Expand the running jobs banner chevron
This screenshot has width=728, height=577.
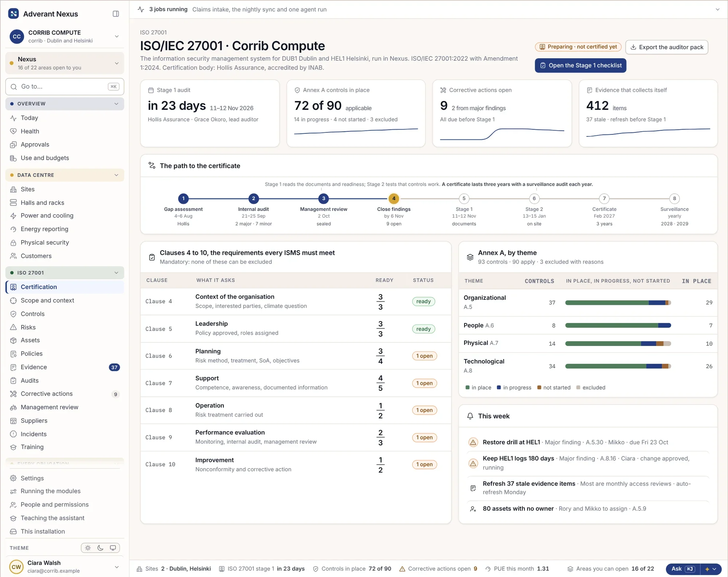click(x=717, y=9)
